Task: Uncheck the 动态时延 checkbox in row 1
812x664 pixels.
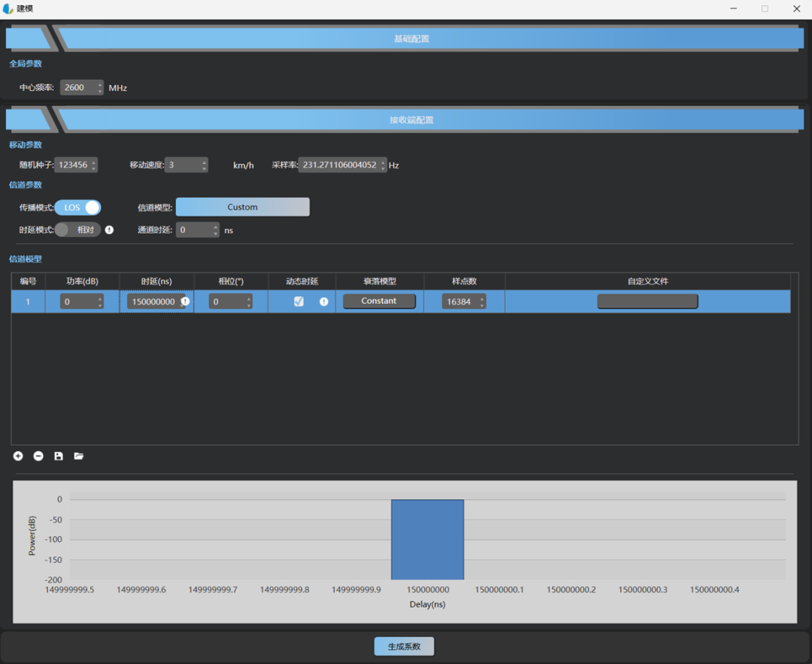Action: (x=298, y=302)
